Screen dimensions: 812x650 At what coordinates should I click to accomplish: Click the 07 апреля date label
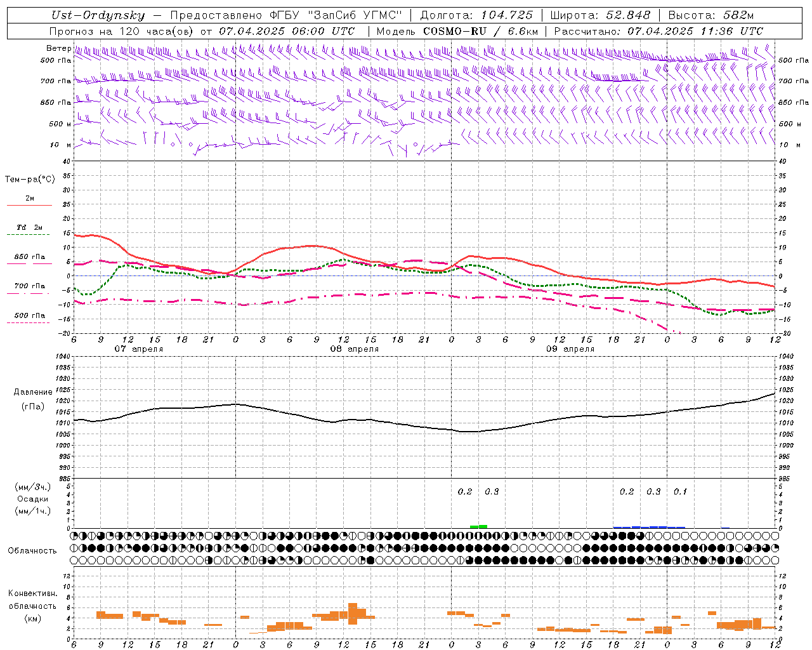[138, 349]
